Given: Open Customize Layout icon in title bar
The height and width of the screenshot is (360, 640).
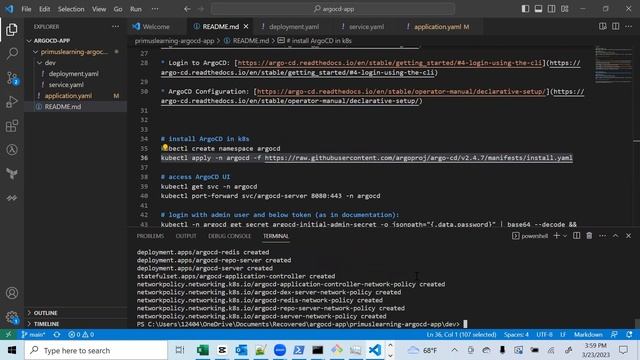Looking at the screenshot, I should [x=564, y=9].
